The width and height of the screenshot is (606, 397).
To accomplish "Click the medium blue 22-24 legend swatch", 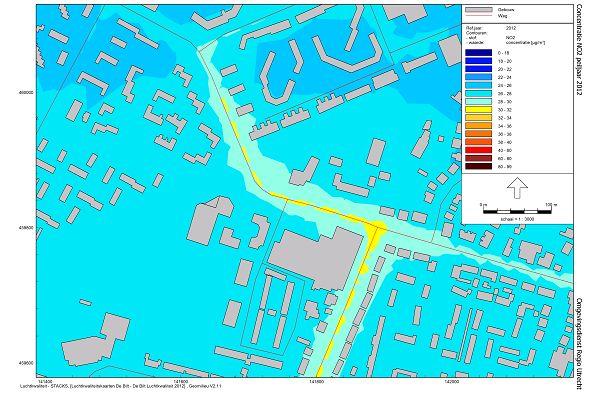I will pyautogui.click(x=478, y=77).
